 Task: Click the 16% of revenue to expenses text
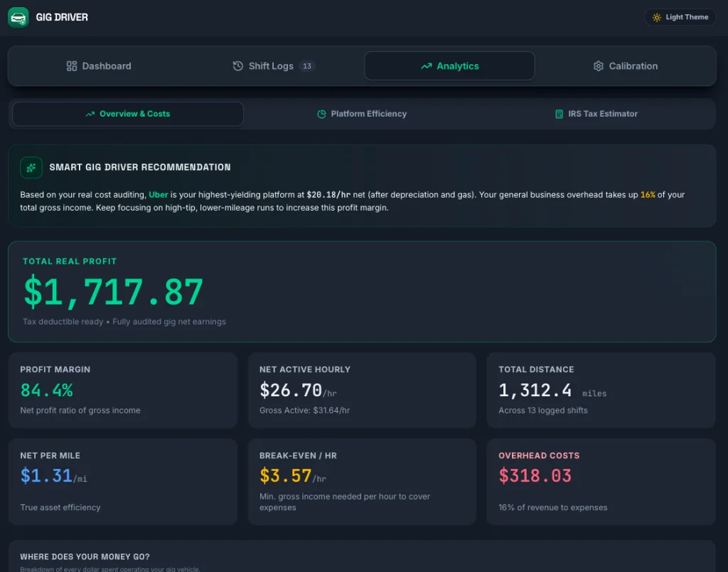pyautogui.click(x=552, y=507)
